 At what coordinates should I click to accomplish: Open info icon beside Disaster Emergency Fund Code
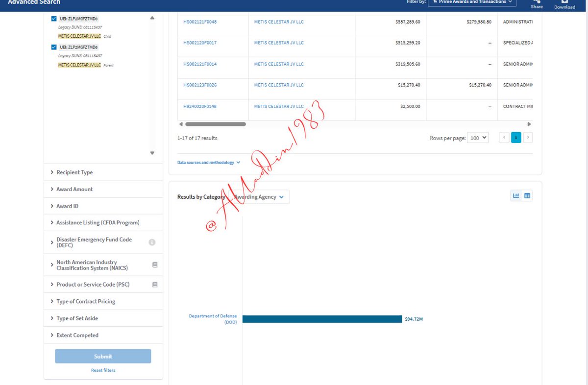click(x=152, y=242)
